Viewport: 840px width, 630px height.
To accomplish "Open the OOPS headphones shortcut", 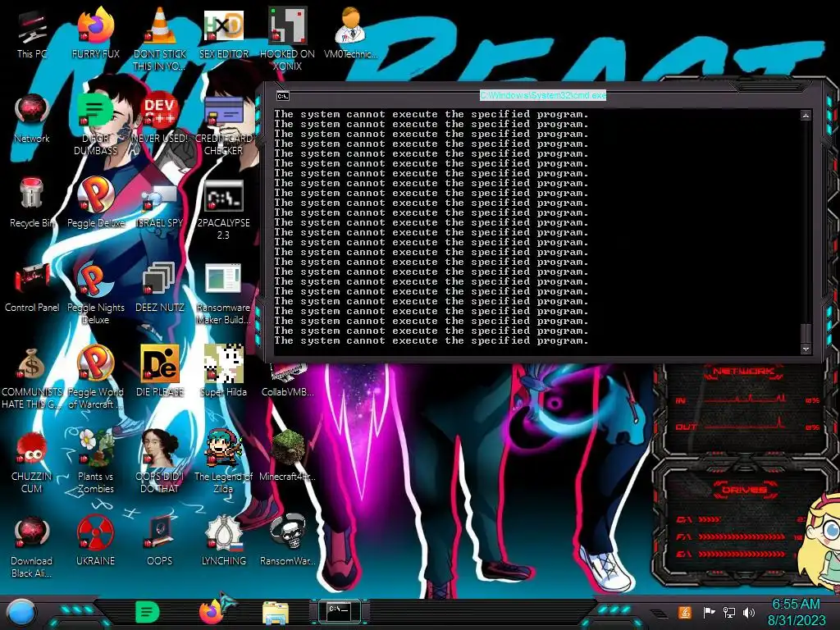I will tap(159, 541).
